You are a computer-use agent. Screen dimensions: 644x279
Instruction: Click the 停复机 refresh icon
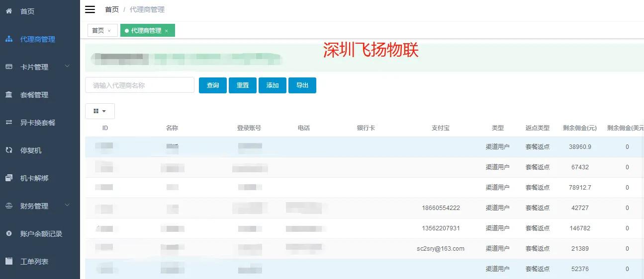point(8,150)
